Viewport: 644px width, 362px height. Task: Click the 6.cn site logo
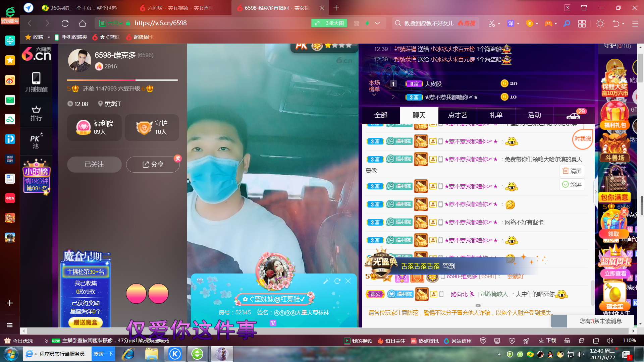(36, 54)
